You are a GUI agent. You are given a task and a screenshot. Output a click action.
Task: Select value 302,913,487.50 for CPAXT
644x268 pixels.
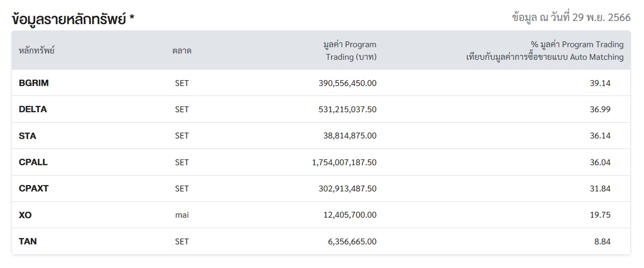coord(348,188)
